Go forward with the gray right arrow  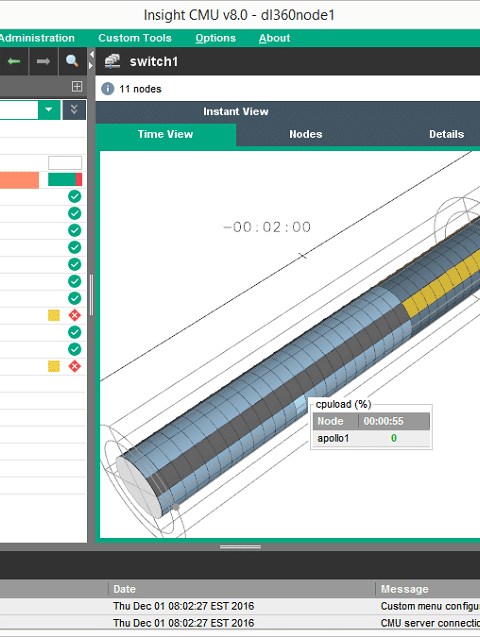pyautogui.click(x=43, y=61)
